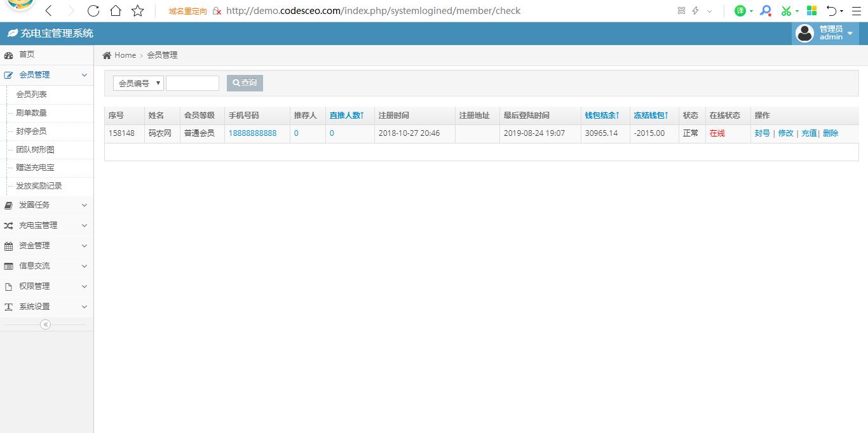Click the 封号 link for member 158148

[762, 133]
